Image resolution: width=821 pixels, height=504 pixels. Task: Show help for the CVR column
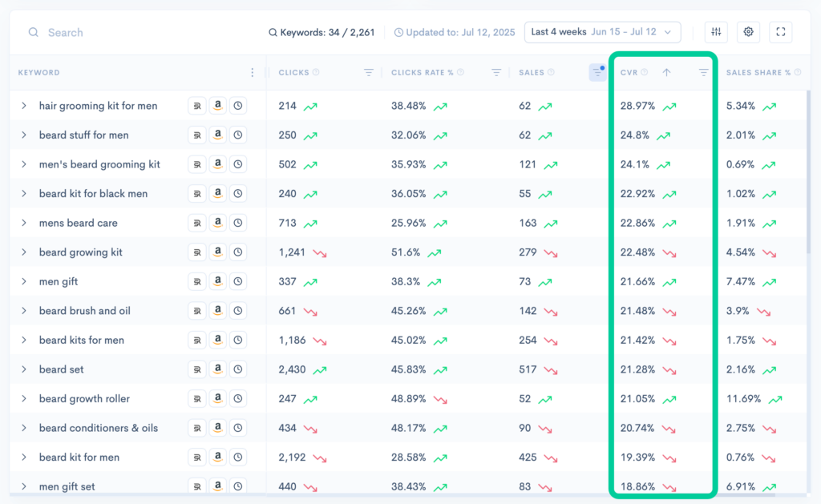644,72
